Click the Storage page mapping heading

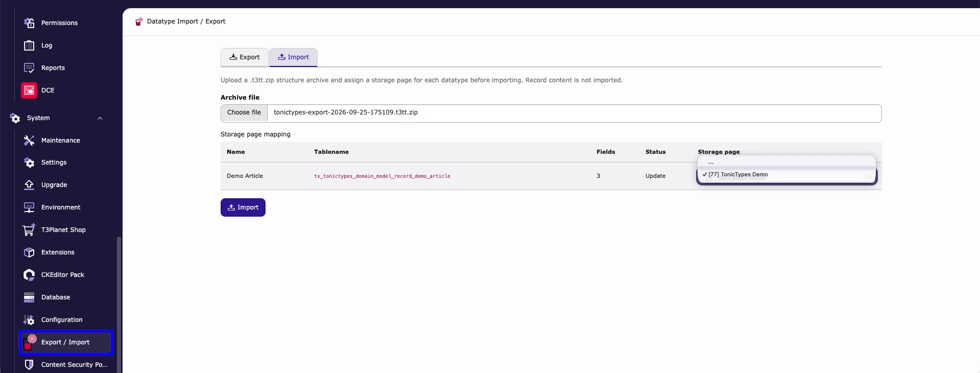(x=255, y=134)
